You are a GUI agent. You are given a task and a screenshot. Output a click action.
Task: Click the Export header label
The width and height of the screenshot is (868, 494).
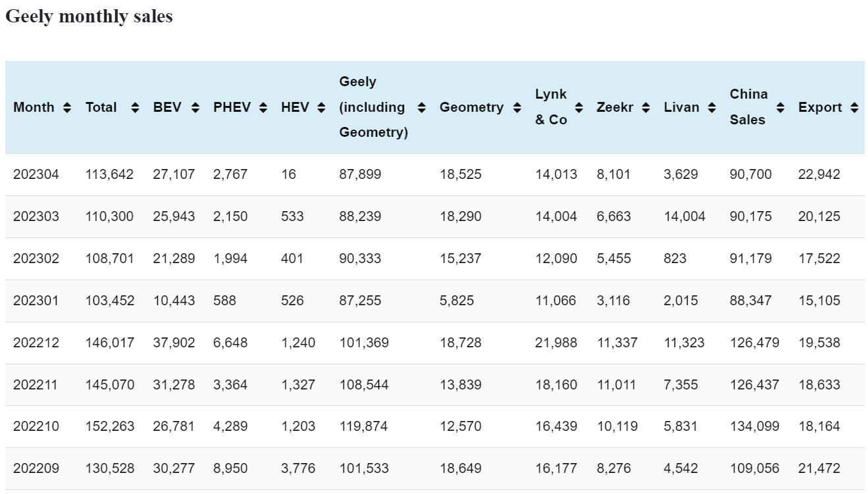pyautogui.click(x=820, y=107)
